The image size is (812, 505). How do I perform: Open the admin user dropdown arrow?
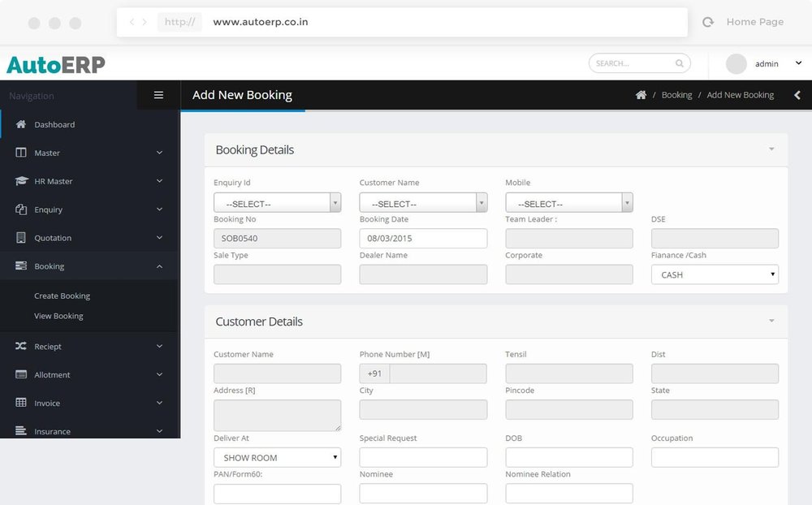(x=798, y=63)
